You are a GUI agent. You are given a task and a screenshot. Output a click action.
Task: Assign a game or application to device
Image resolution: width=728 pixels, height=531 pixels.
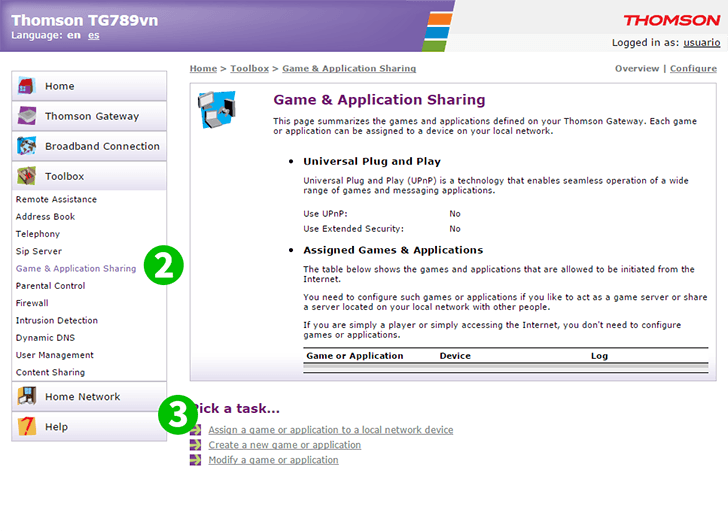[x=331, y=430]
